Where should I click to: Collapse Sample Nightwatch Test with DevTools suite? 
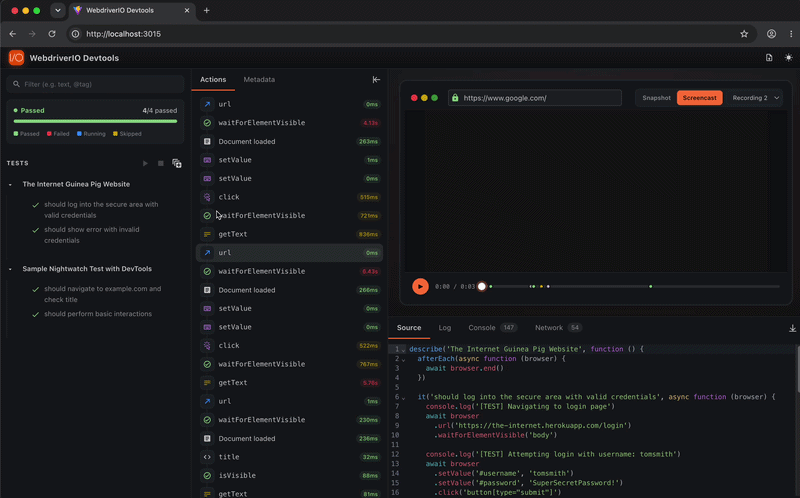pos(10,269)
